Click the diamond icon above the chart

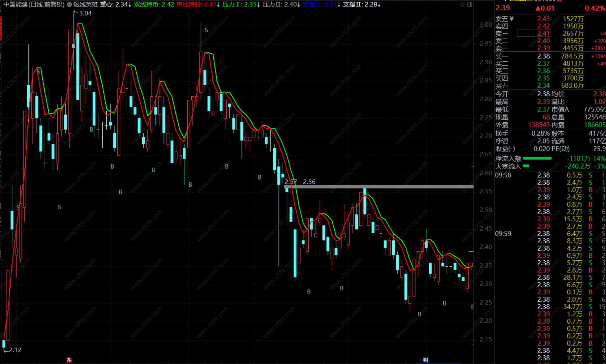click(x=462, y=5)
